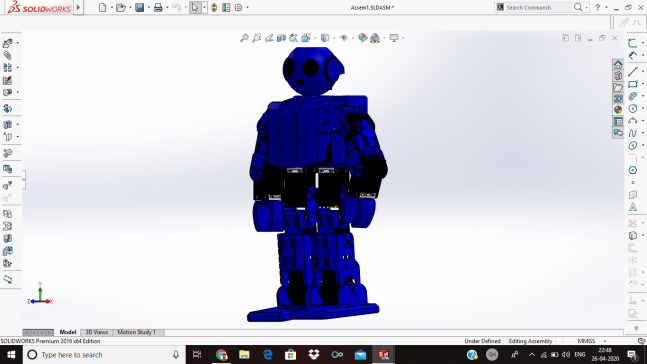The image size is (647, 364).
Task: Toggle the Section View icon
Action: coord(281,38)
